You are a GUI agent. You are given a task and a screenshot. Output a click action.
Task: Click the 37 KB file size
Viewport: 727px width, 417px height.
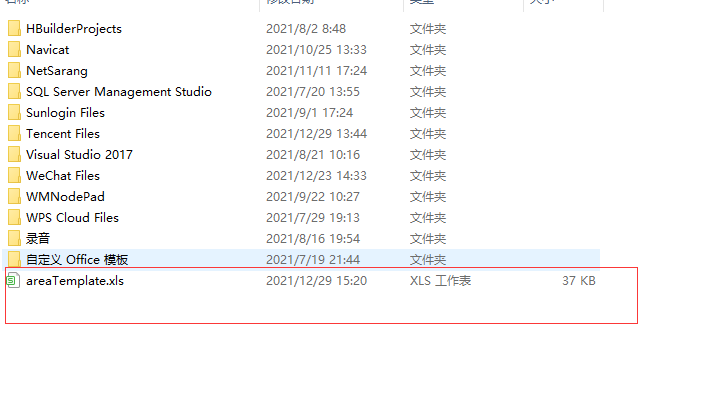click(579, 281)
